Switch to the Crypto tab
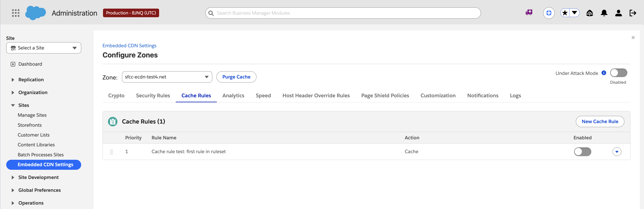This screenshot has width=644, height=209. [x=116, y=96]
